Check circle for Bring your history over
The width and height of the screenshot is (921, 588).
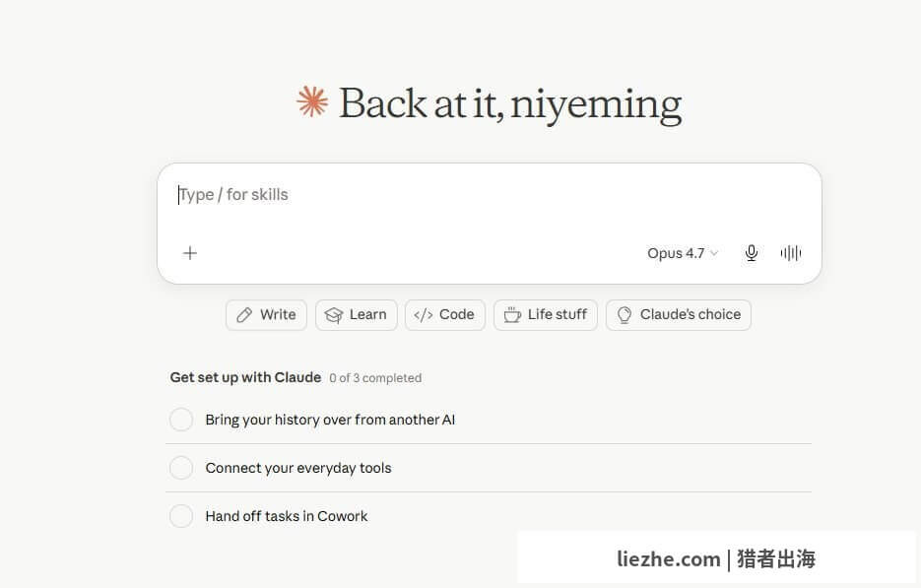[181, 420]
